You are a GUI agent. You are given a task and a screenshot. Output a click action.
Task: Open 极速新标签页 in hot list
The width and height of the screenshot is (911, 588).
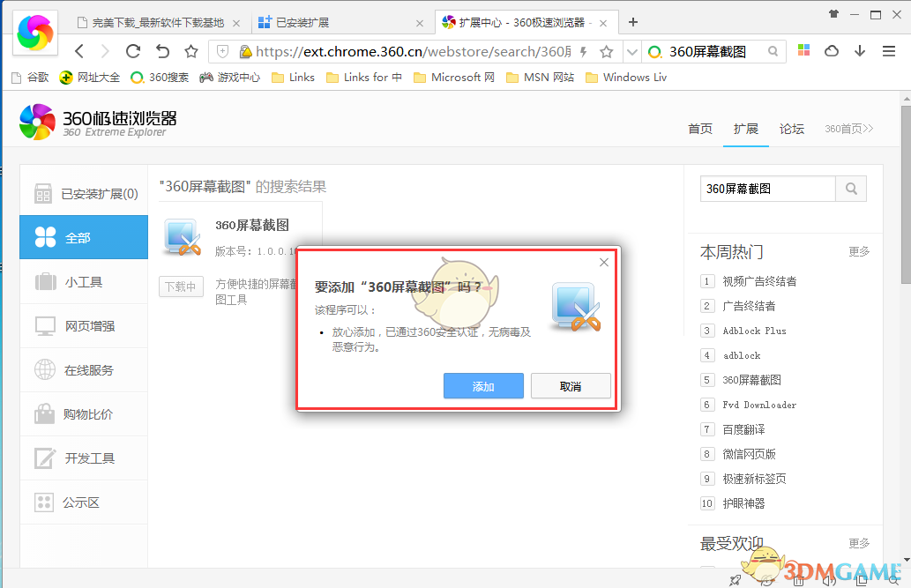pos(754,480)
